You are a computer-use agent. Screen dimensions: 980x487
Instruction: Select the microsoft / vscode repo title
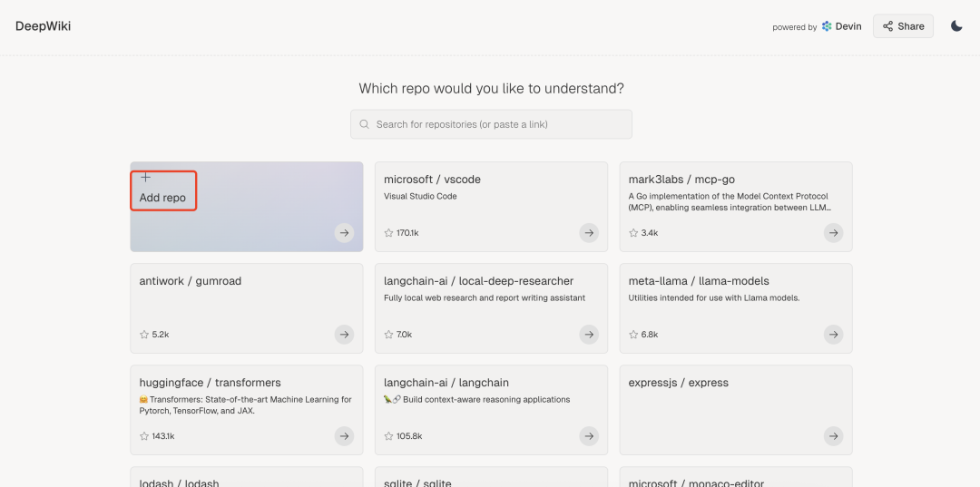(433, 180)
